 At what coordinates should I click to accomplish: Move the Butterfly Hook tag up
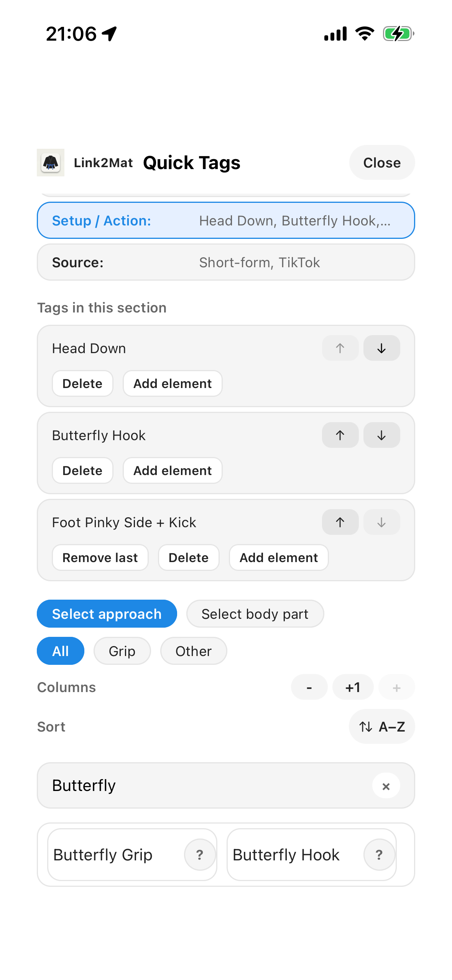(x=340, y=435)
